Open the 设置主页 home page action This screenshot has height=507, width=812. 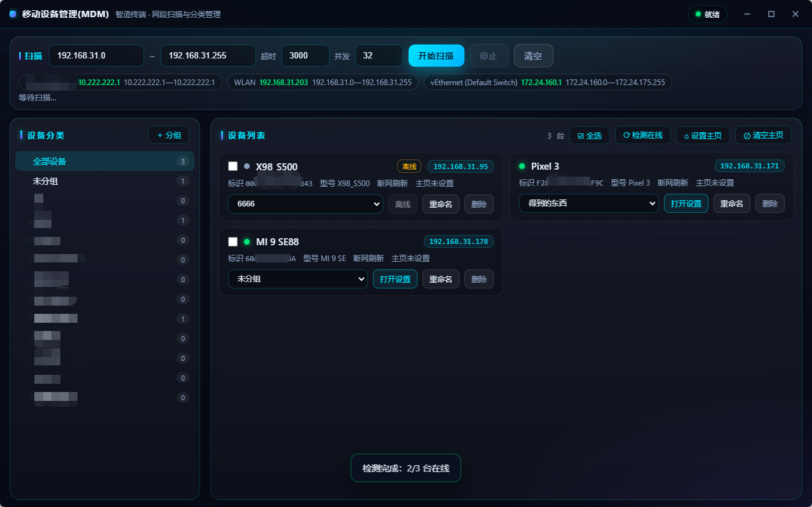tap(703, 135)
